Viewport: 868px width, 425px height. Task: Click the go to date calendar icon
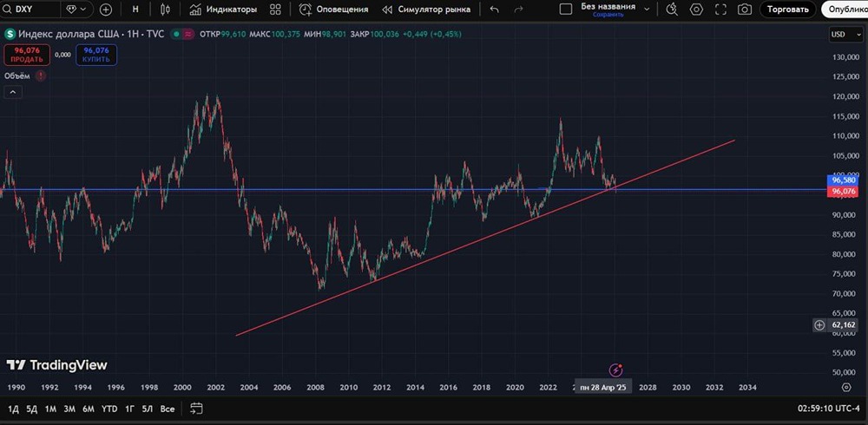point(196,409)
